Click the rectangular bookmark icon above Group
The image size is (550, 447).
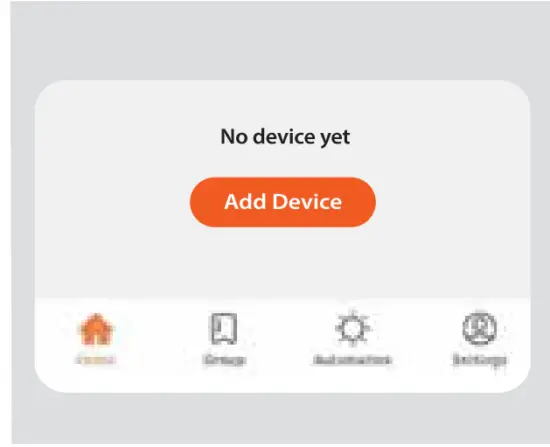tap(223, 329)
